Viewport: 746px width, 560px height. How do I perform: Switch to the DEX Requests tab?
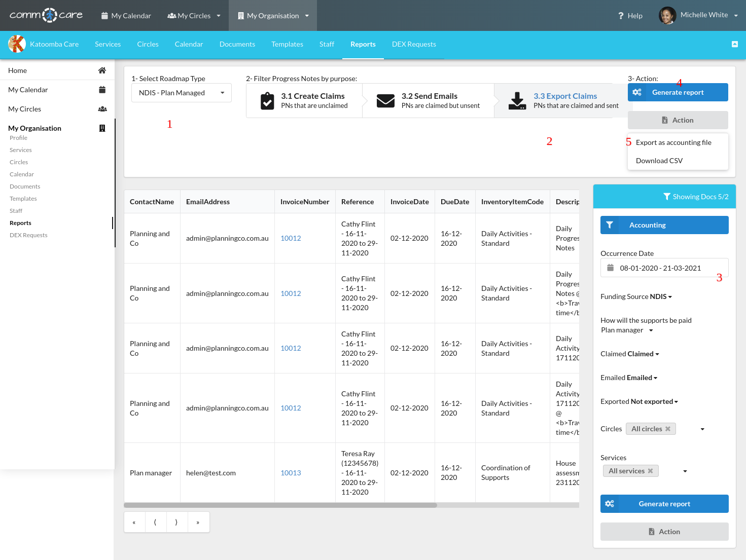point(414,44)
